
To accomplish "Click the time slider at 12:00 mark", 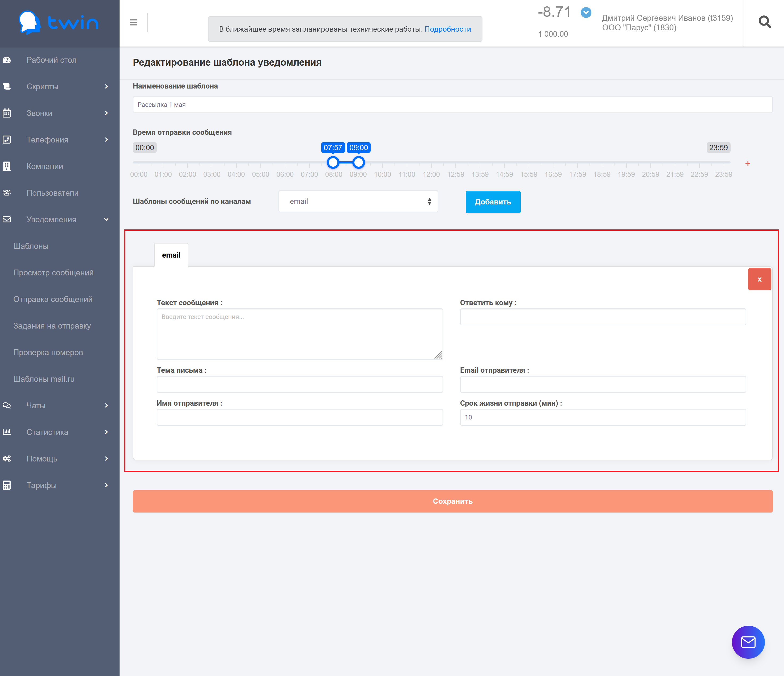I will (431, 163).
